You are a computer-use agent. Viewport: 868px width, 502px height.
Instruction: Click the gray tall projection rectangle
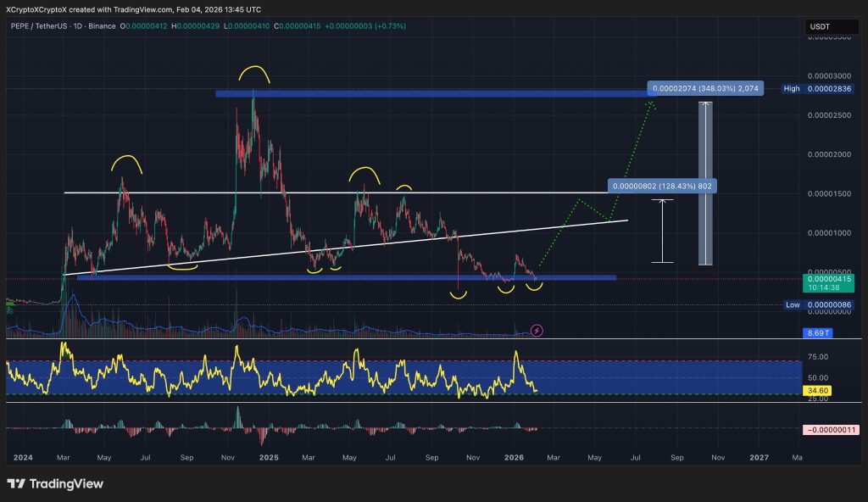pyautogui.click(x=704, y=183)
